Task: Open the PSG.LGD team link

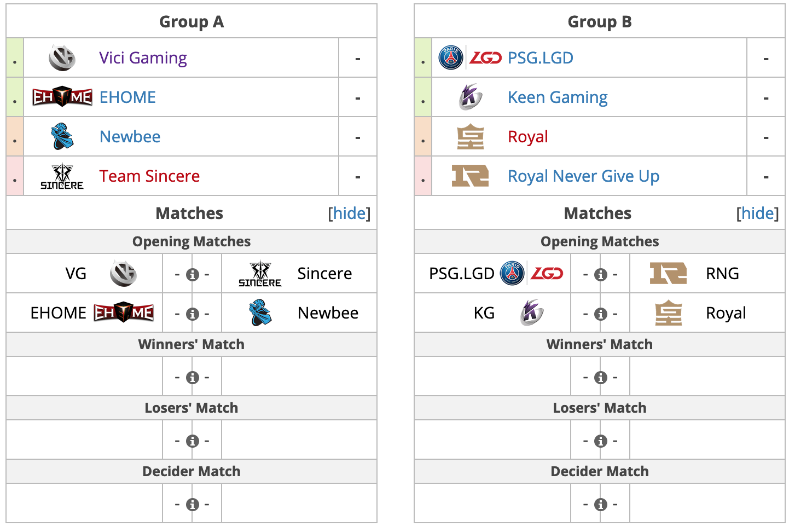Action: coord(541,58)
